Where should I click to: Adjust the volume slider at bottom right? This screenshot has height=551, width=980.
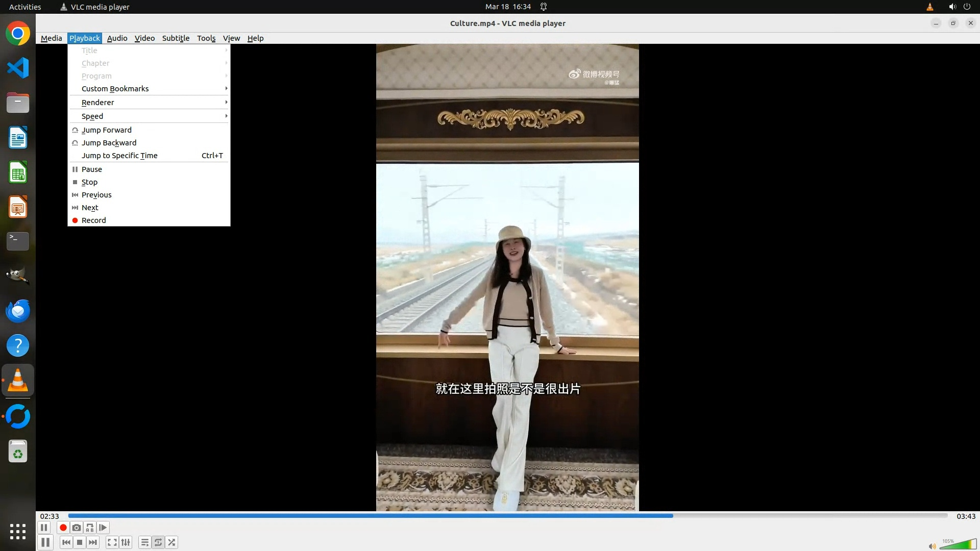[958, 545]
